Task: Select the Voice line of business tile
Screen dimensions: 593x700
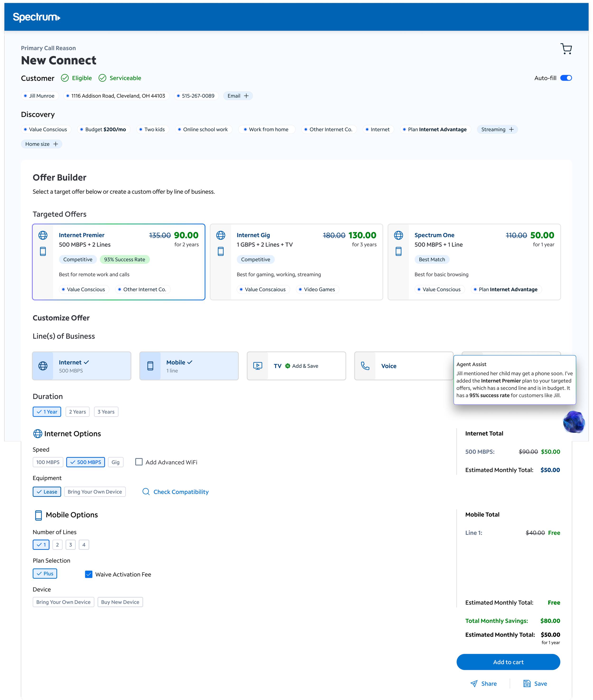Action: point(404,366)
